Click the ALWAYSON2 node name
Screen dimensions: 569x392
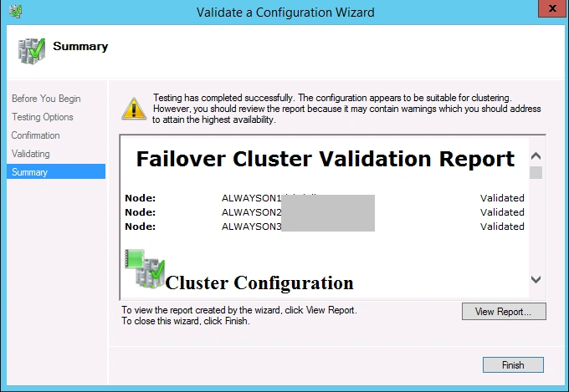pos(252,212)
